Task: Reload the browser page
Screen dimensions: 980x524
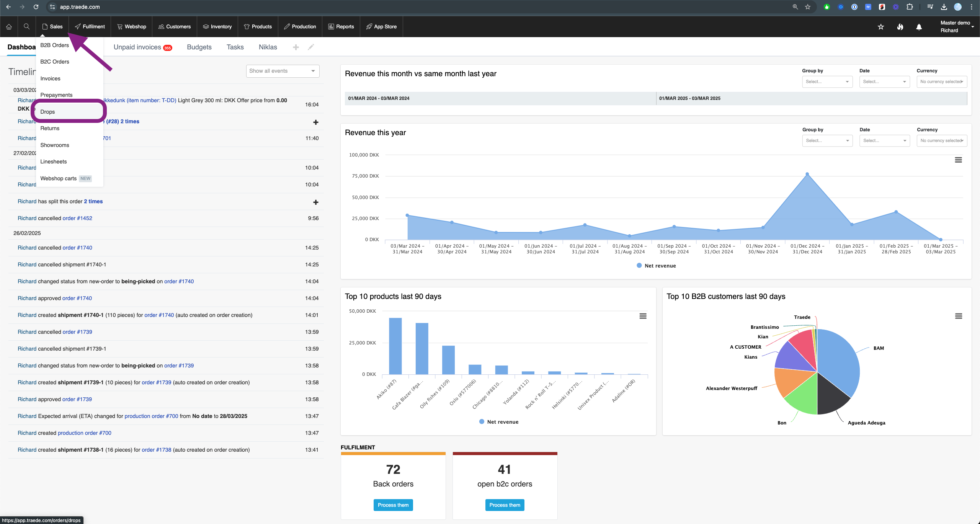Action: [36, 7]
